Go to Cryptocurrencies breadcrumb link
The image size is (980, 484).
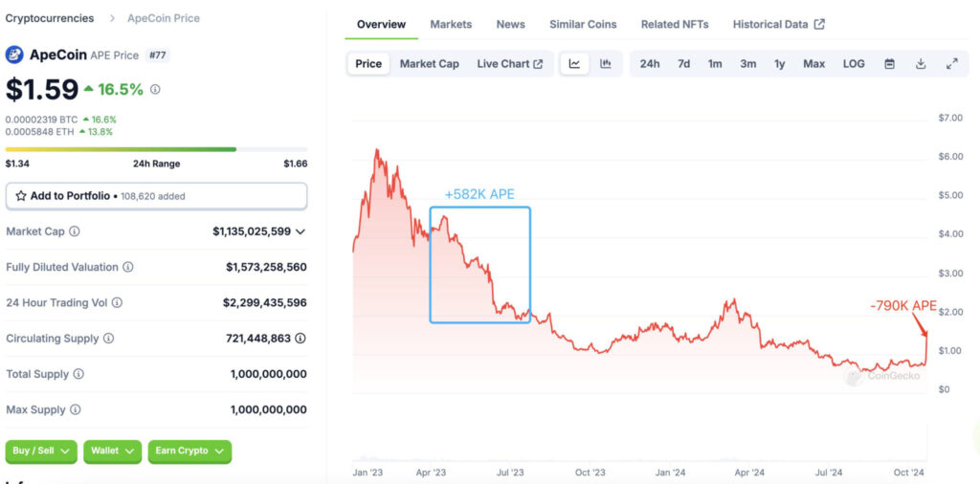coord(50,18)
